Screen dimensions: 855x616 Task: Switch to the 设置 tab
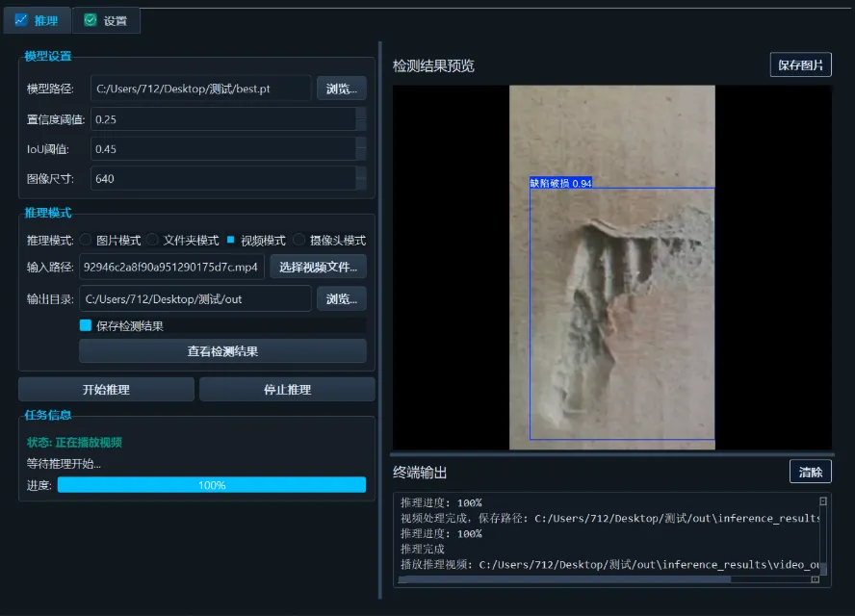[x=106, y=19]
